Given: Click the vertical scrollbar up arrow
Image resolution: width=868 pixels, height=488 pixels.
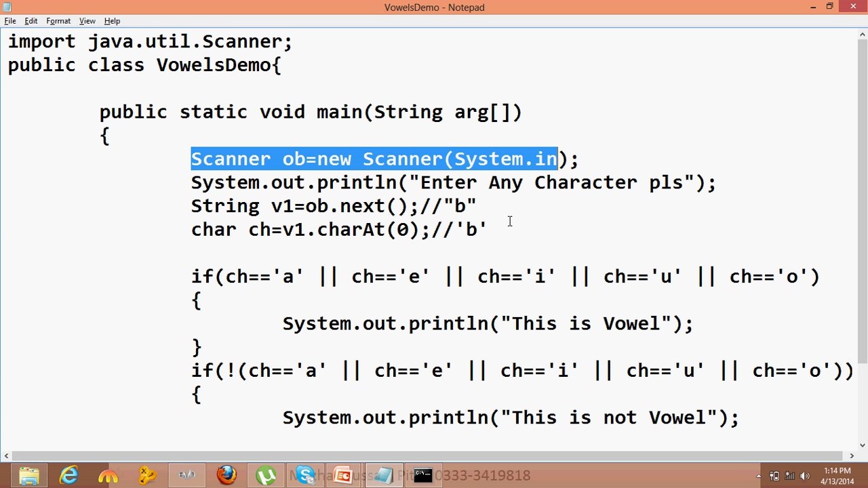Looking at the screenshot, I should (x=863, y=35).
